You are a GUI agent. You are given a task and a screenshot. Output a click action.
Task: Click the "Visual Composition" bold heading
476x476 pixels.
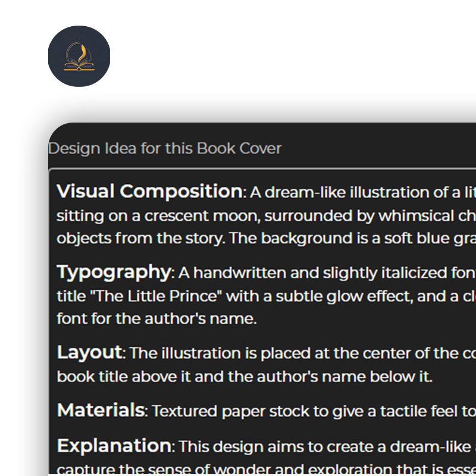150,191
